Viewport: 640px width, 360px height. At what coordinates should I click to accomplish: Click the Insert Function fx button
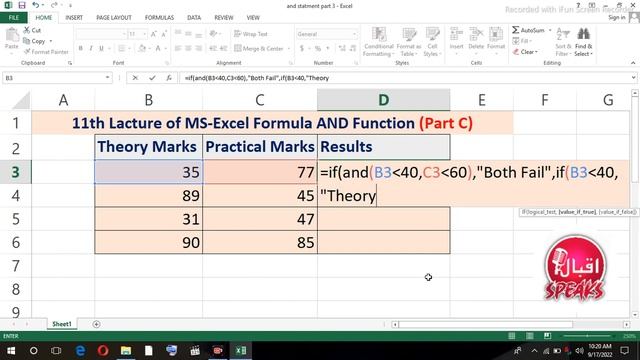pos(169,78)
